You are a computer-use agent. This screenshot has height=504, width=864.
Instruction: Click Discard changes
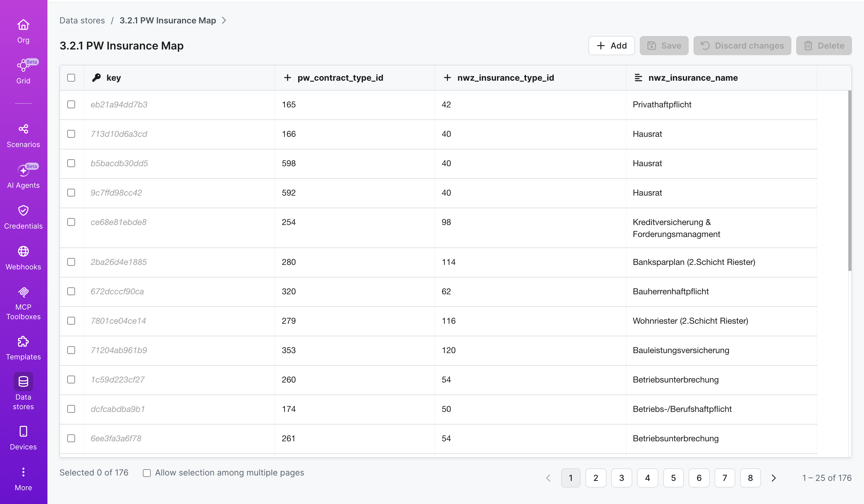pos(742,46)
